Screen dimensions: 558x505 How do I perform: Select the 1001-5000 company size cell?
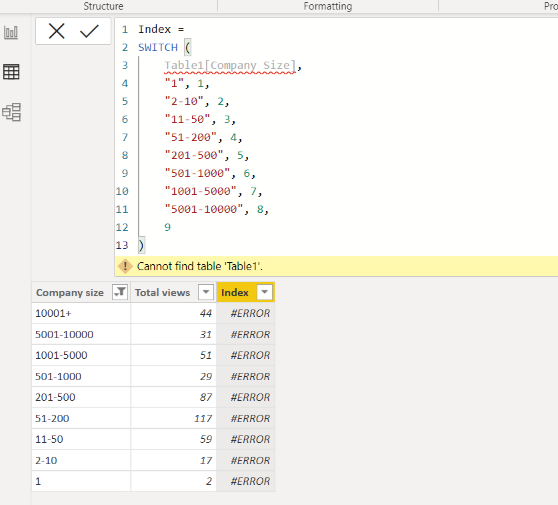81,355
